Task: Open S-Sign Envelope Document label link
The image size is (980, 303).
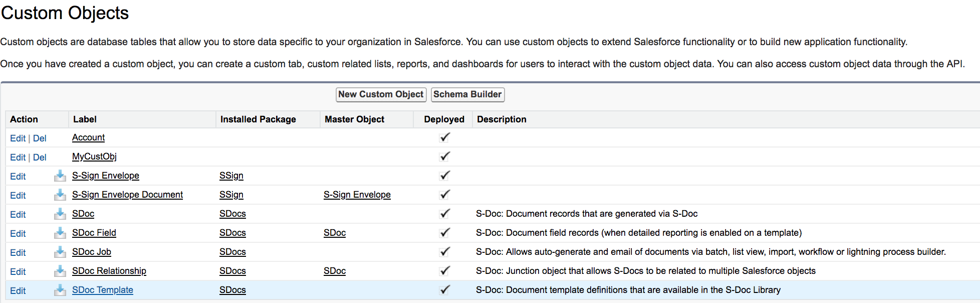Action: tap(127, 195)
